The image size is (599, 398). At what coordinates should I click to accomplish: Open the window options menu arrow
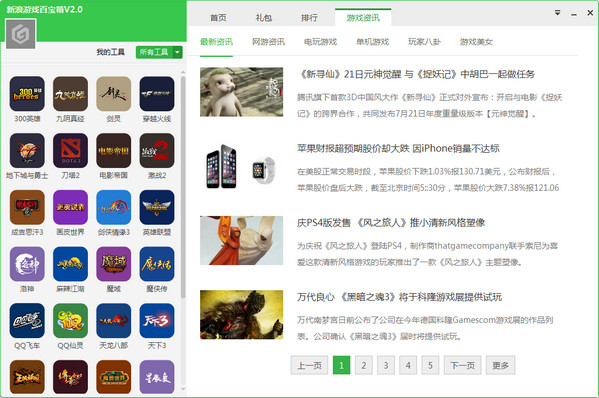pyautogui.click(x=557, y=13)
